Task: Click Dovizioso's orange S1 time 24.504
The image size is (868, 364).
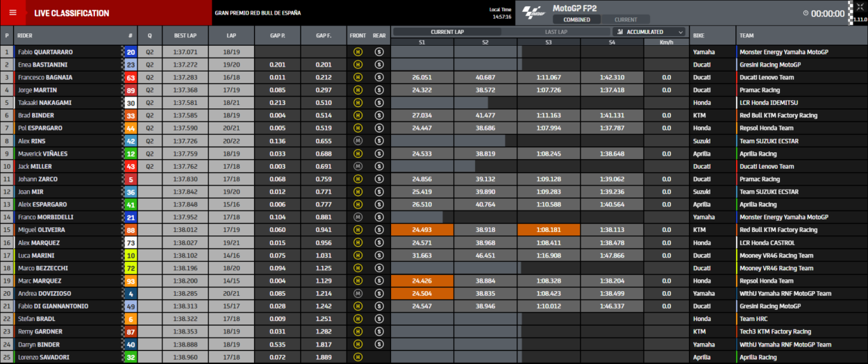Action: (x=422, y=294)
